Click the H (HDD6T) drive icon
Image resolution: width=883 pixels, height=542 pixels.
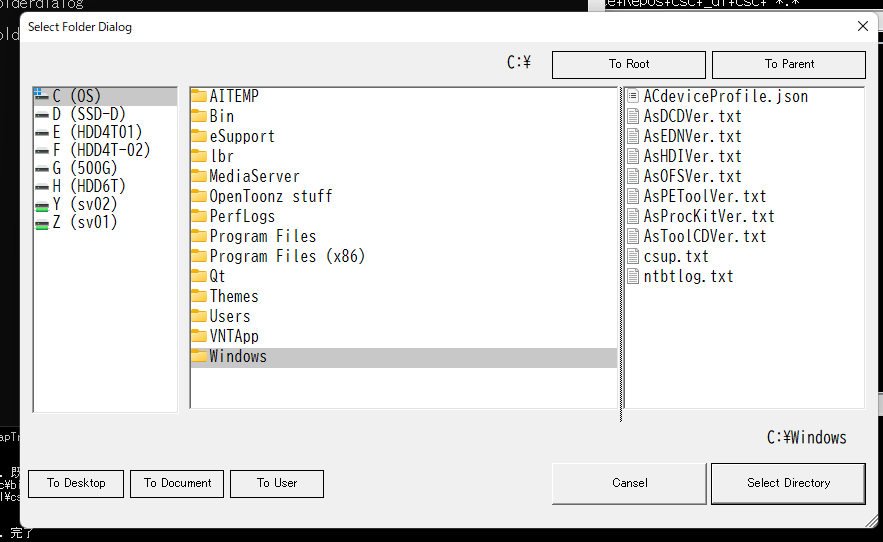(x=42, y=186)
